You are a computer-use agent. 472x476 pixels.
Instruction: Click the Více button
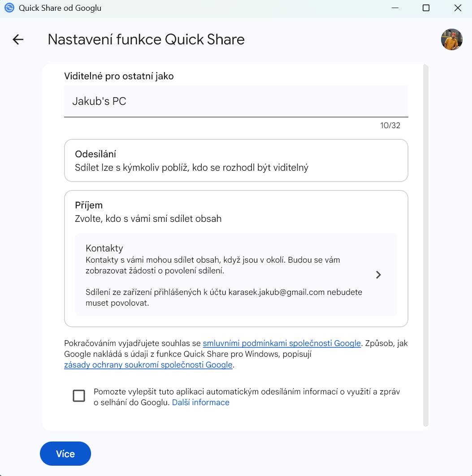(x=65, y=454)
